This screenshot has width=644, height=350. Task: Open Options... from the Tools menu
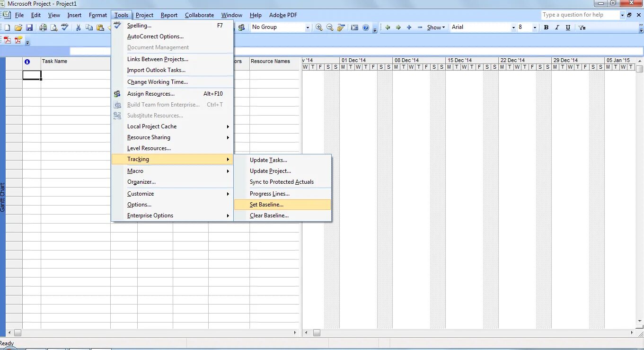click(x=173, y=205)
